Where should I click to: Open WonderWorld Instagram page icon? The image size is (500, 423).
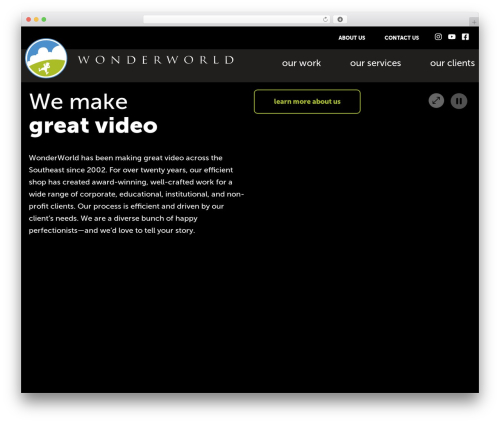(x=438, y=37)
